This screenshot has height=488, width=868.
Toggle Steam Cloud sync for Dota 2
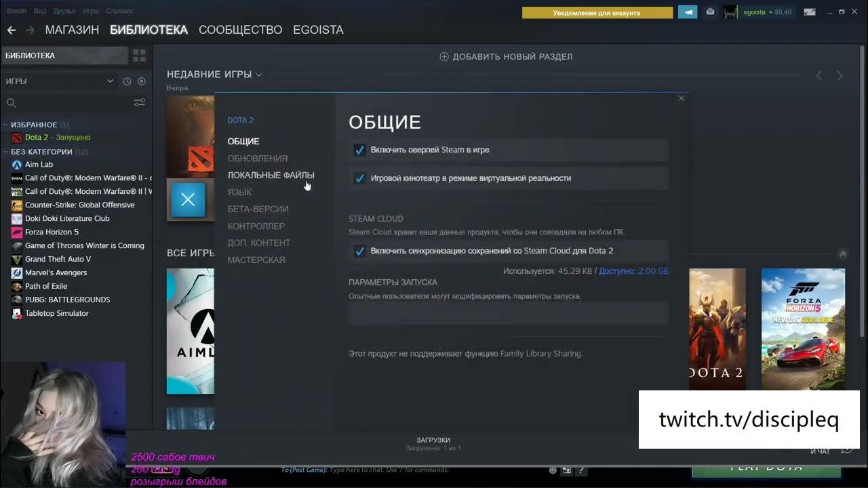click(x=360, y=251)
